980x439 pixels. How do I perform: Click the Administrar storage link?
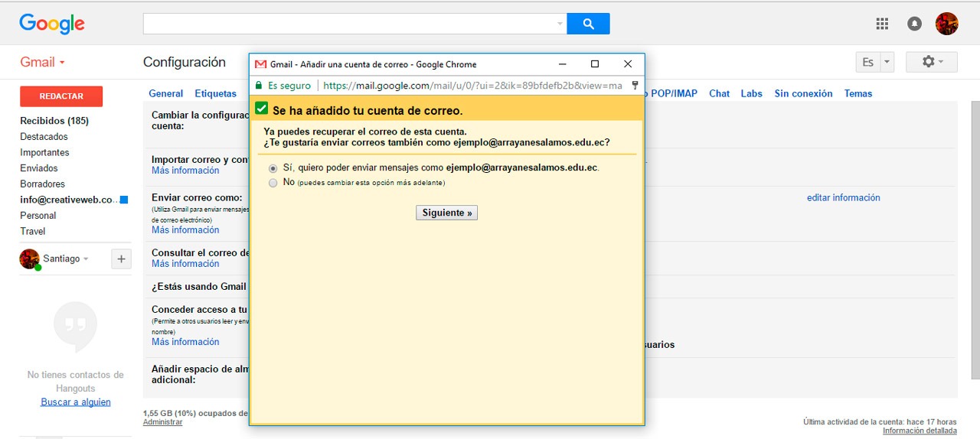[162, 422]
